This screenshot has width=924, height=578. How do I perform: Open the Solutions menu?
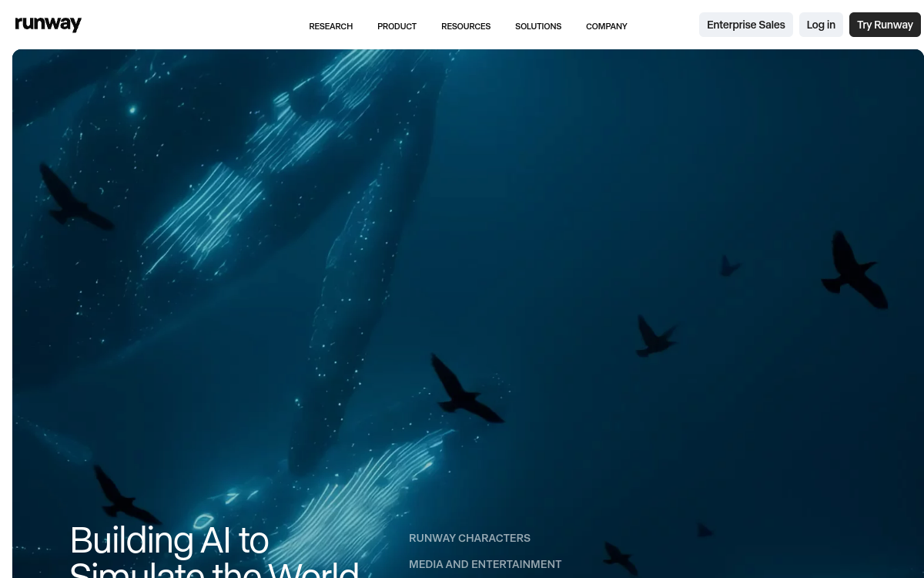538,26
